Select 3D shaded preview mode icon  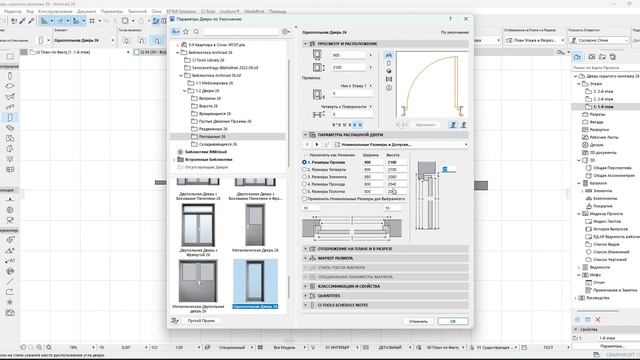389,71
